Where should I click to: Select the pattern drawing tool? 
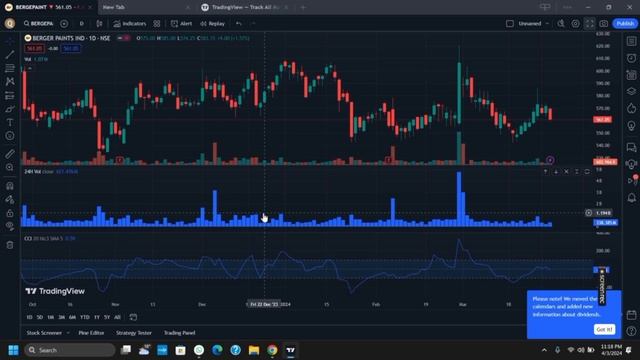[10, 81]
